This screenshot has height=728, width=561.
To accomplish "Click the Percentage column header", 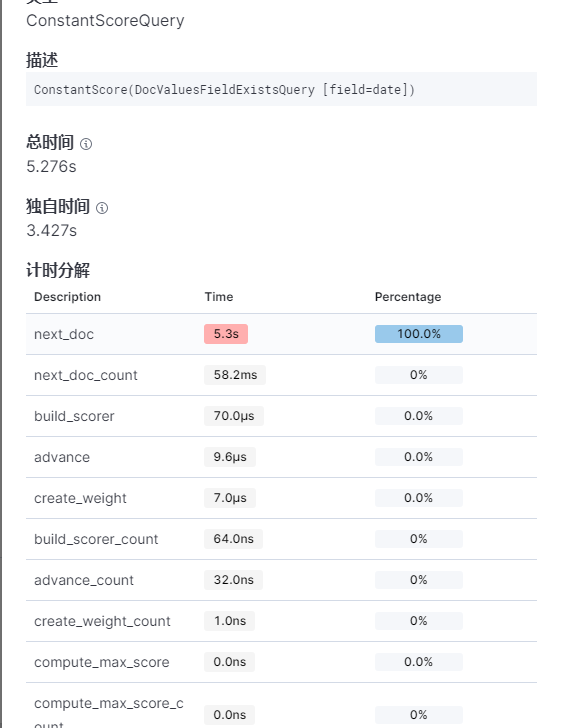I will pos(408,297).
